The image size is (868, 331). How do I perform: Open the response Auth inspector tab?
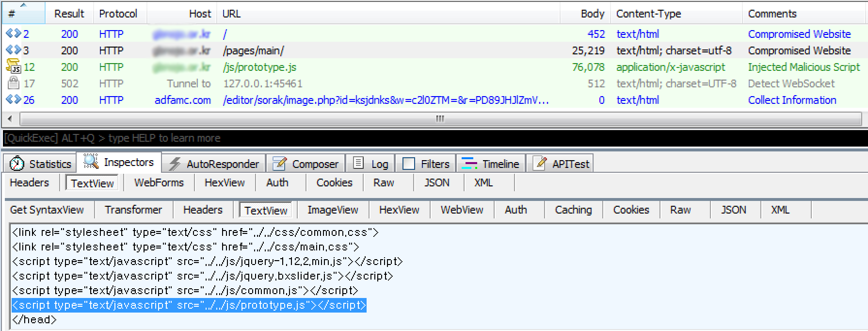click(516, 210)
